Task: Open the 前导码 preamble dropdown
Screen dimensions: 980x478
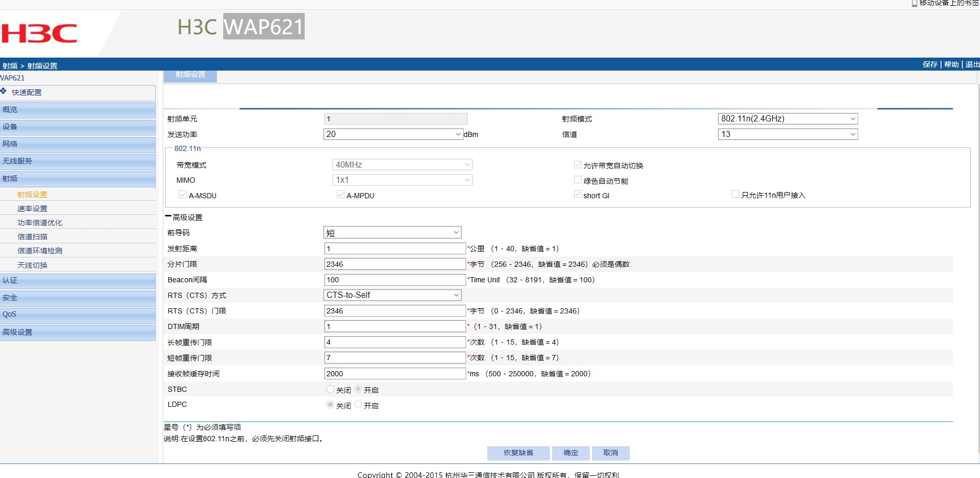Action: tap(392, 233)
